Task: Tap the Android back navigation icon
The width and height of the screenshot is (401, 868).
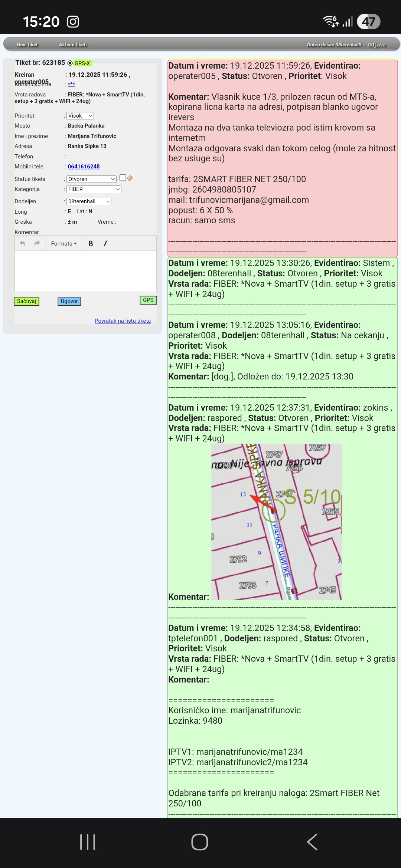Action: 312,842
